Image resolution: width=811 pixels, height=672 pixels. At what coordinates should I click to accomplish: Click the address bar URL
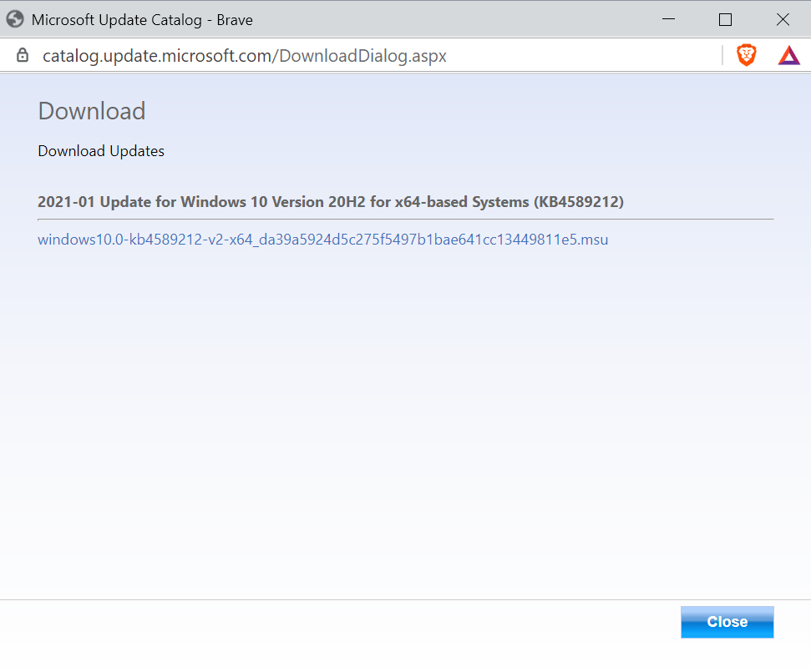(244, 56)
